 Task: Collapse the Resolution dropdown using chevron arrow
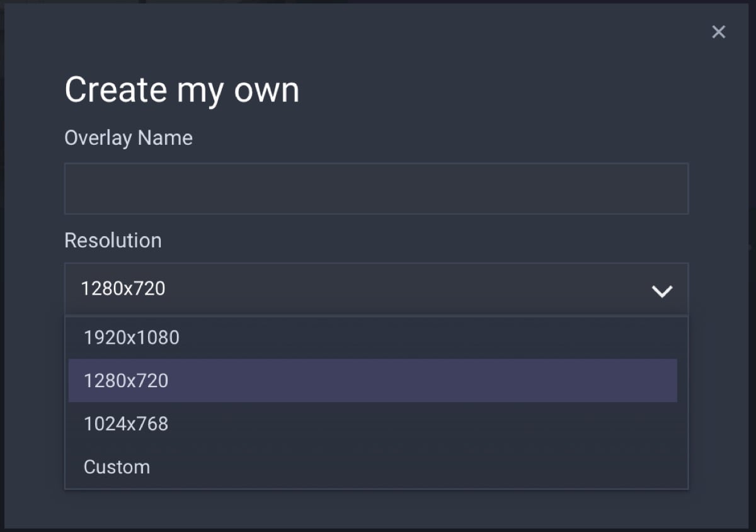662,291
